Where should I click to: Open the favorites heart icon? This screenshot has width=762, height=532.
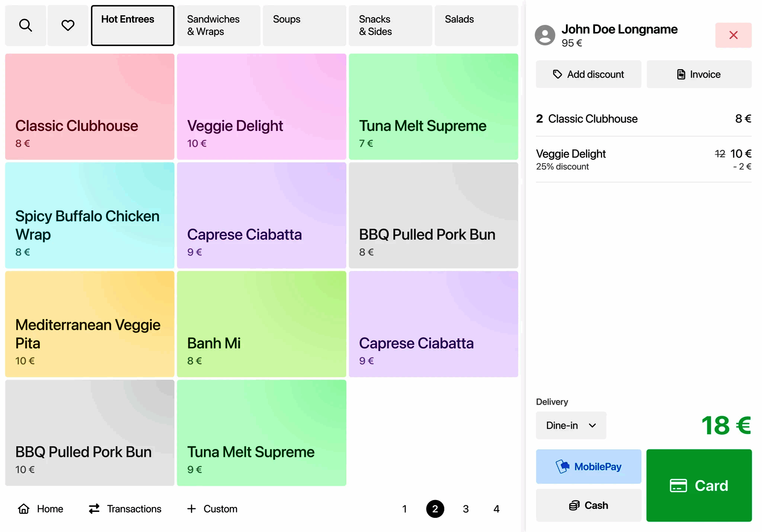67,25
